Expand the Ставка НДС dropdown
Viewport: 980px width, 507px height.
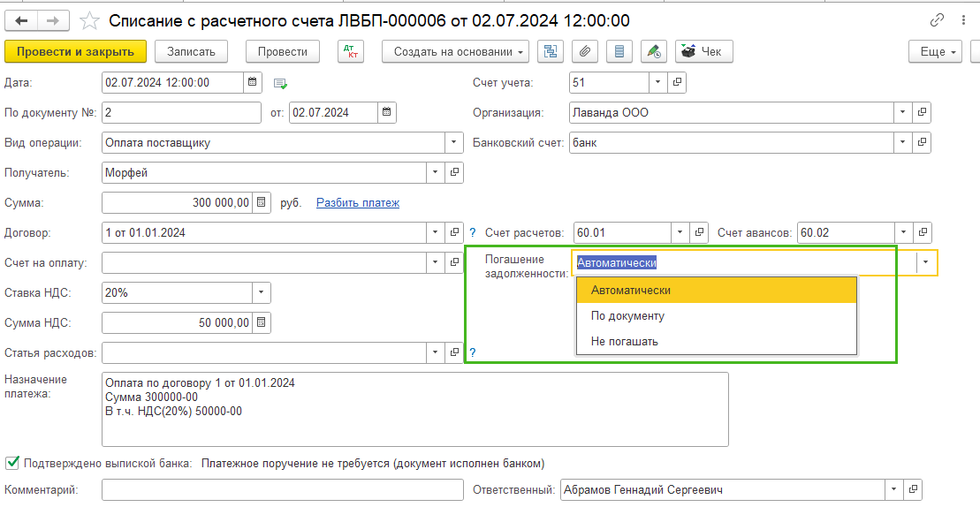point(262,293)
